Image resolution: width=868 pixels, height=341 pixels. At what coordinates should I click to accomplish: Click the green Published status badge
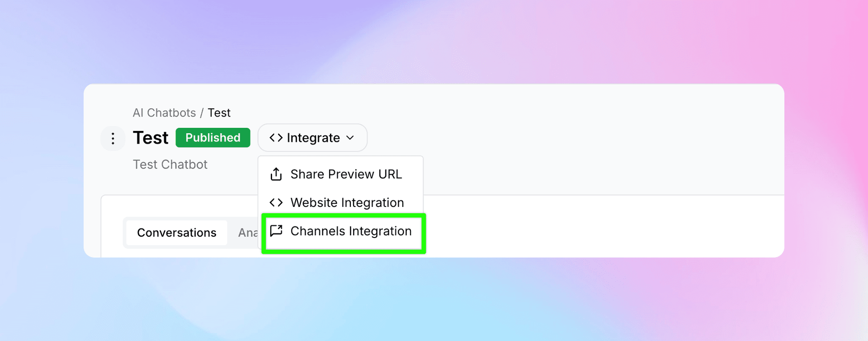point(212,138)
